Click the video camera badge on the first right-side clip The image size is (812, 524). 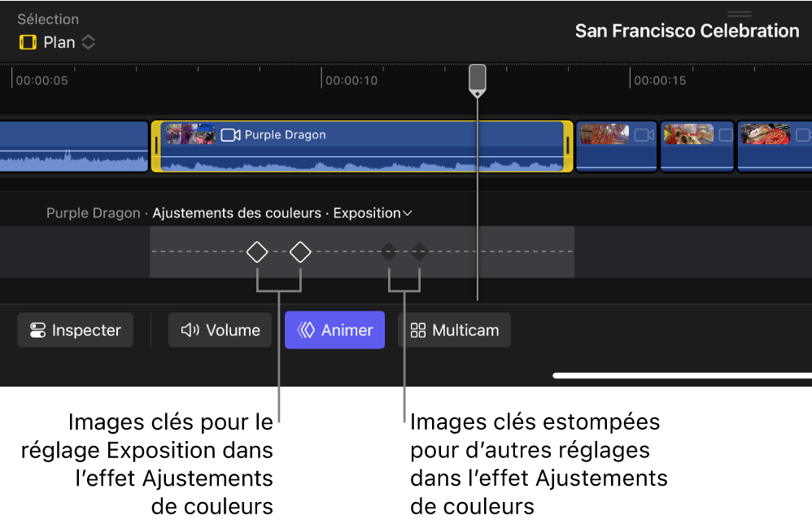645,135
